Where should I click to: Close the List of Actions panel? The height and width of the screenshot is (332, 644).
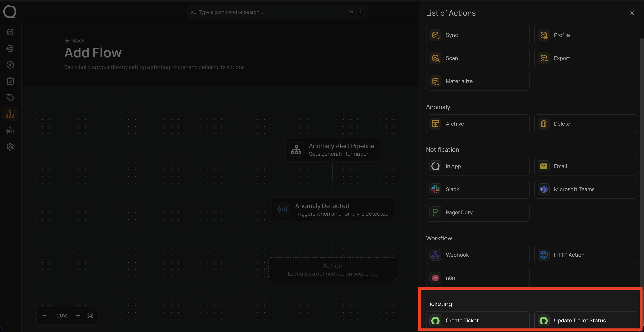[632, 13]
